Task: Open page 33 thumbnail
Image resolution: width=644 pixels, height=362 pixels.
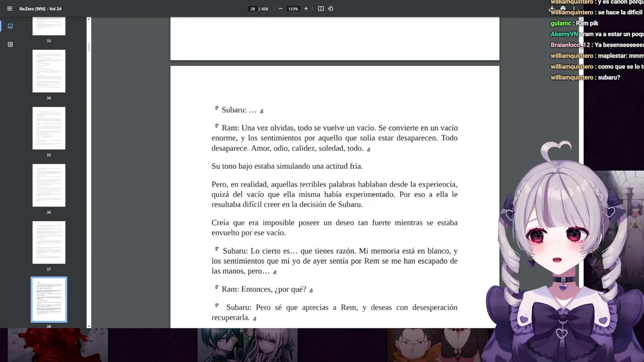Action: (x=49, y=26)
